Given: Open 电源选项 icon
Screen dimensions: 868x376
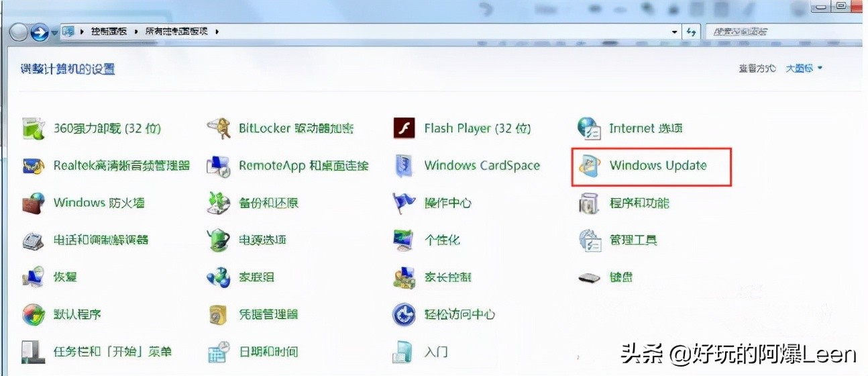Looking at the screenshot, I should point(219,240).
